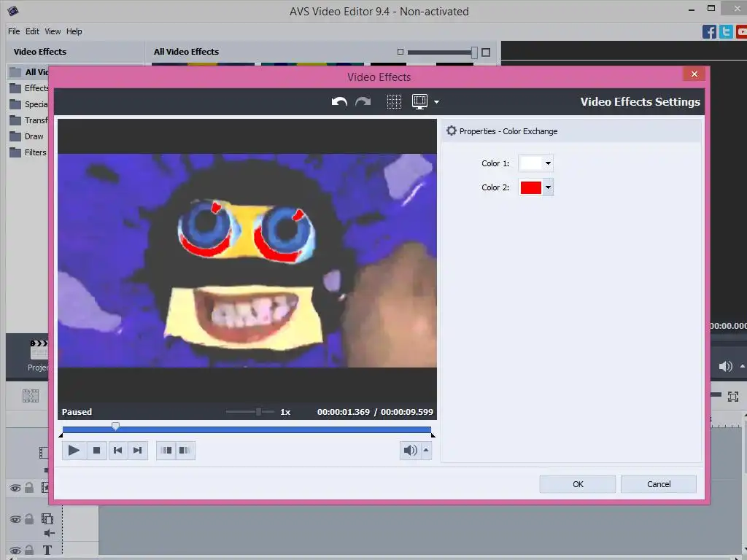
Task: Click the left trim marker on seek bar
Action: click(61, 435)
